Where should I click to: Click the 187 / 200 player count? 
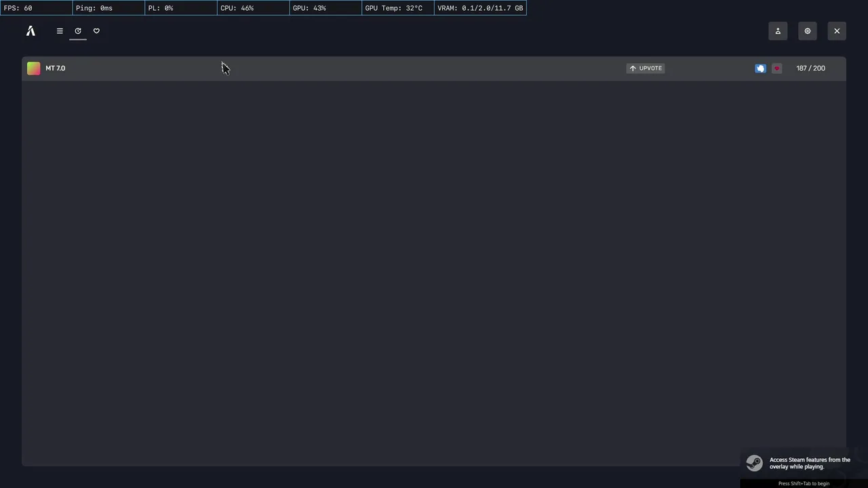[811, 68]
